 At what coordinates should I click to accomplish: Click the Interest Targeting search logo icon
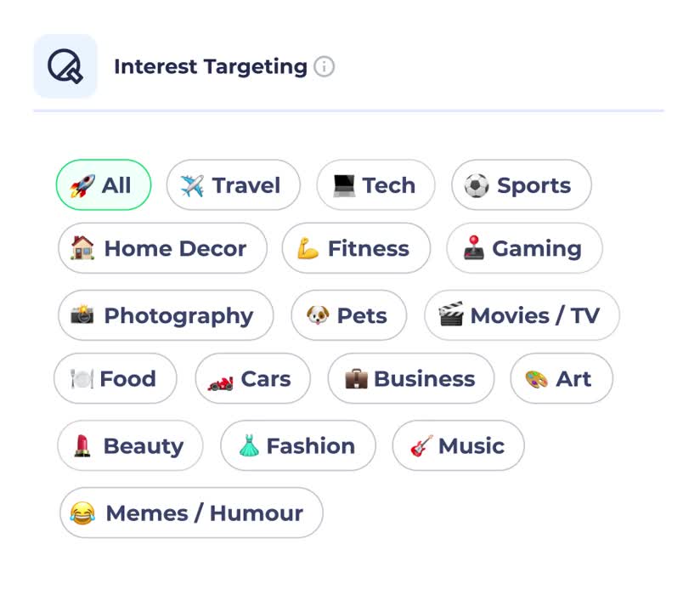click(65, 66)
